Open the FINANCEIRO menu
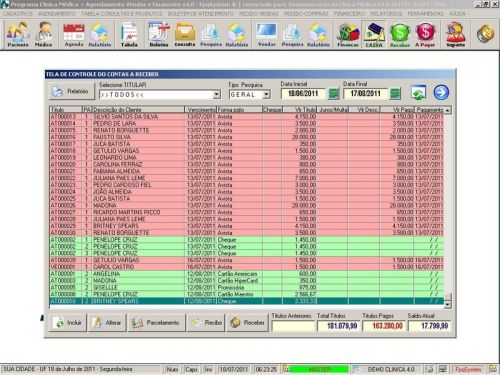 pos(349,14)
